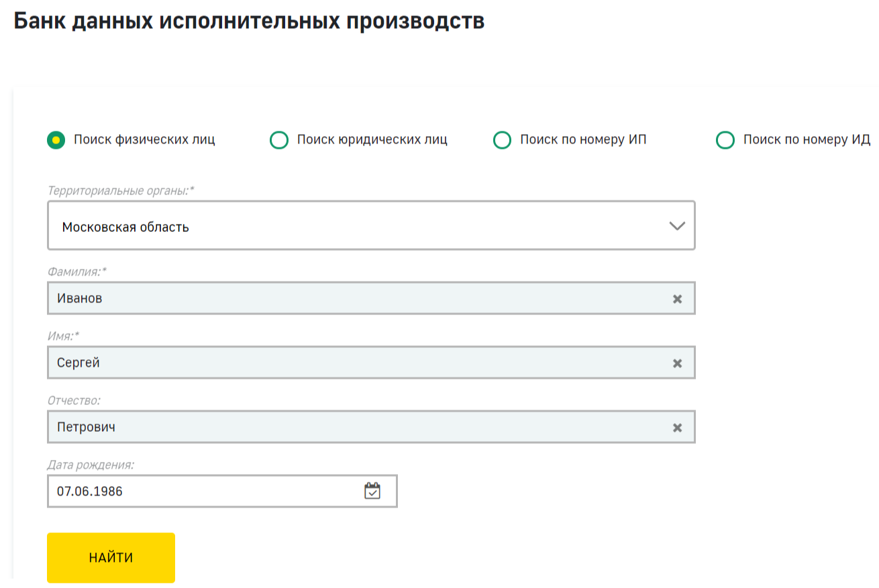Click the Фамилия field label

76,271
